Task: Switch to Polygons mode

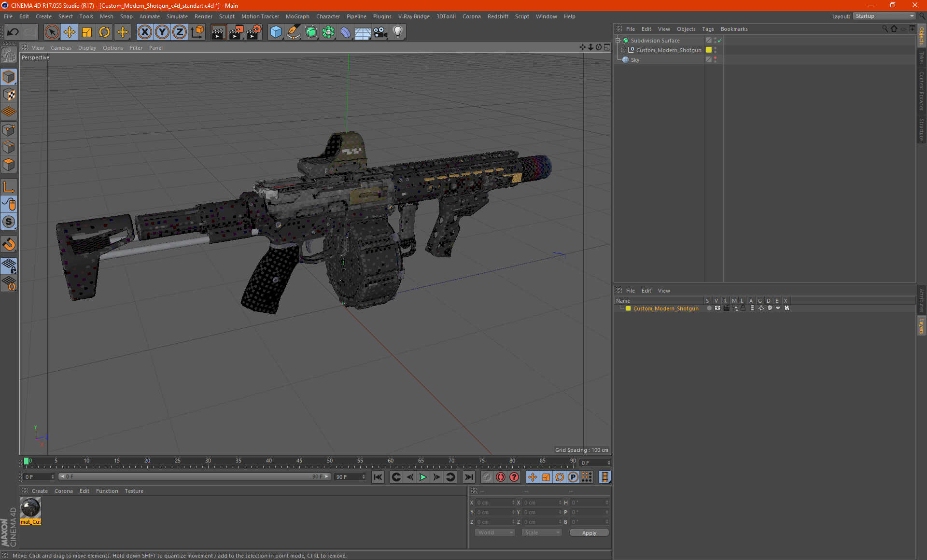Action: coord(9,165)
